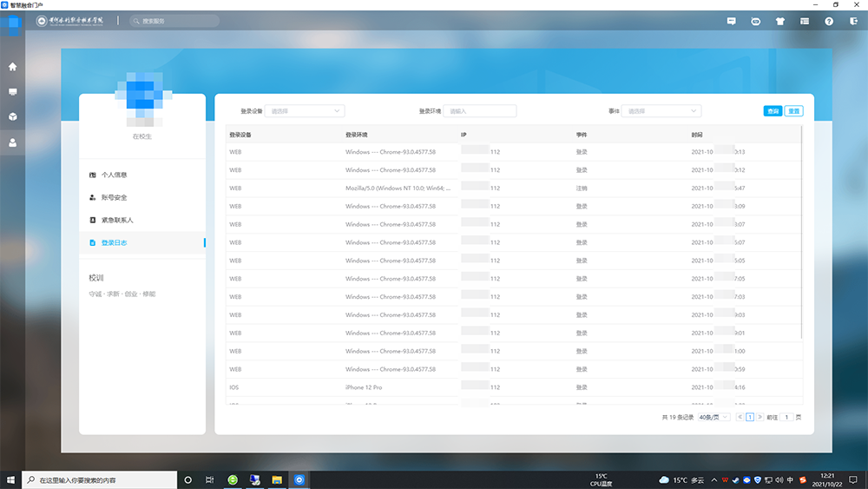Click the 登录环境 input field
This screenshot has width=868, height=489.
click(480, 111)
